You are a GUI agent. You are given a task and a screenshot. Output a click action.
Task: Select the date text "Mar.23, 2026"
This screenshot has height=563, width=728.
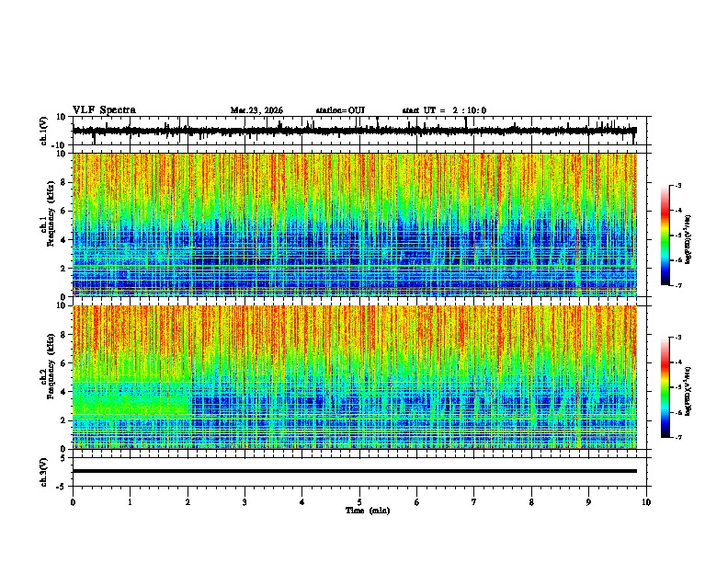[x=256, y=110]
